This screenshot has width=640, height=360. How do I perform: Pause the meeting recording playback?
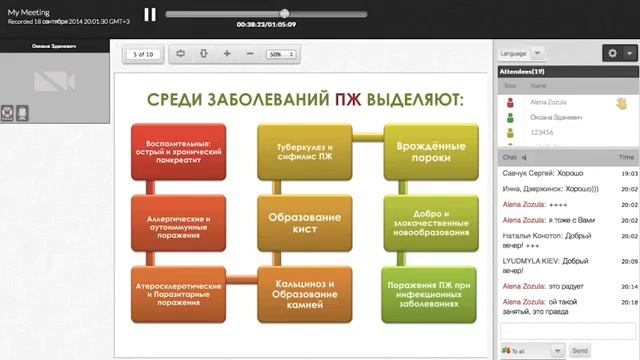coord(150,15)
